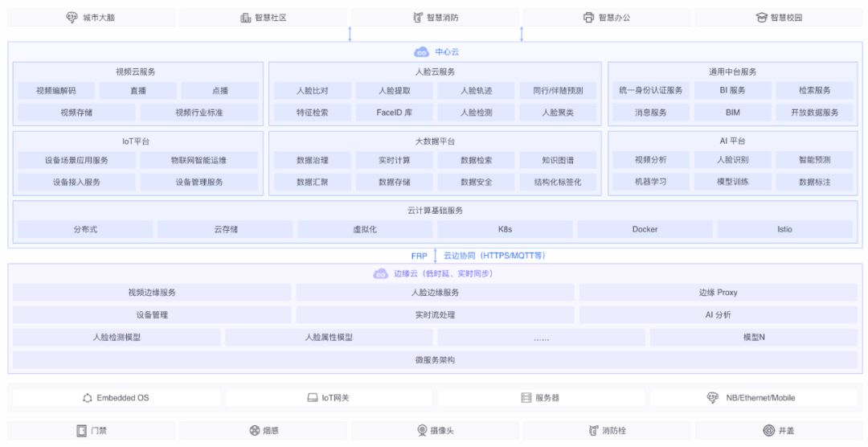Click the 物联网智能运维 block
This screenshot has width=868, height=447.
point(199,160)
